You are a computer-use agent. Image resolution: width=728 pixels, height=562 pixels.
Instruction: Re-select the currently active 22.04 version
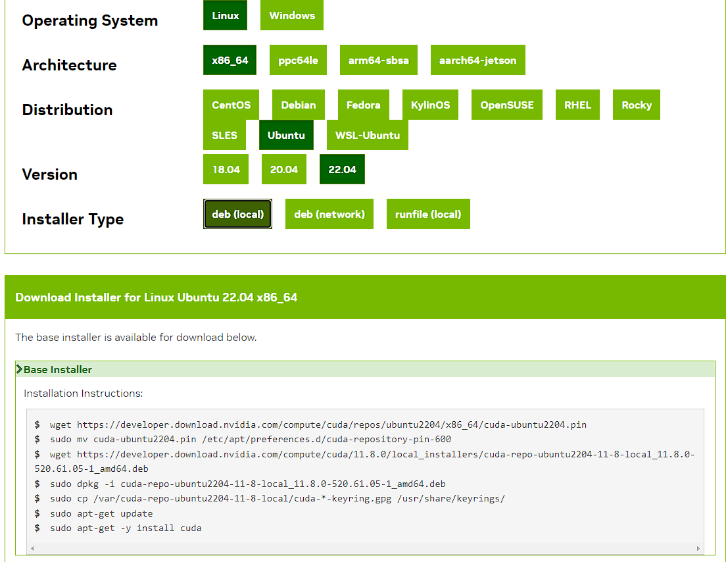click(x=341, y=169)
